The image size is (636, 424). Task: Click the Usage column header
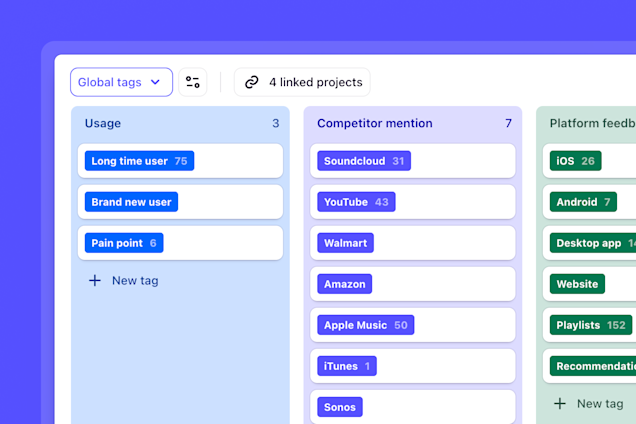(x=103, y=123)
